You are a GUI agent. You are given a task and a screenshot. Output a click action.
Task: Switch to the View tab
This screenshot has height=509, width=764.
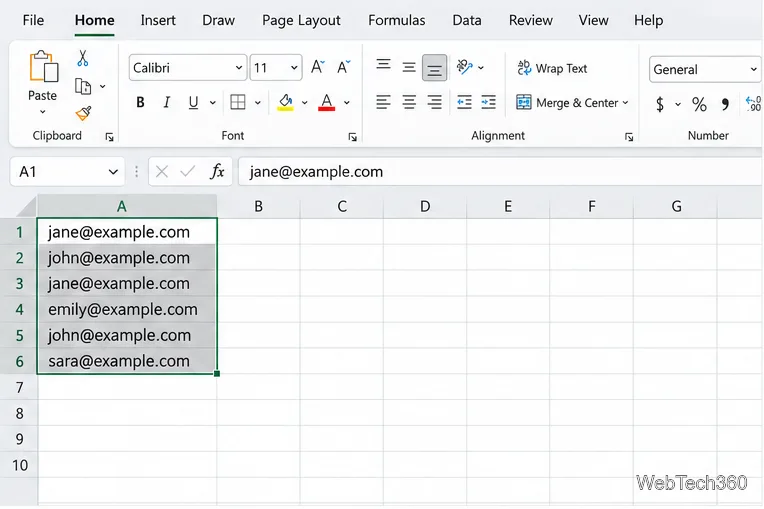[593, 20]
